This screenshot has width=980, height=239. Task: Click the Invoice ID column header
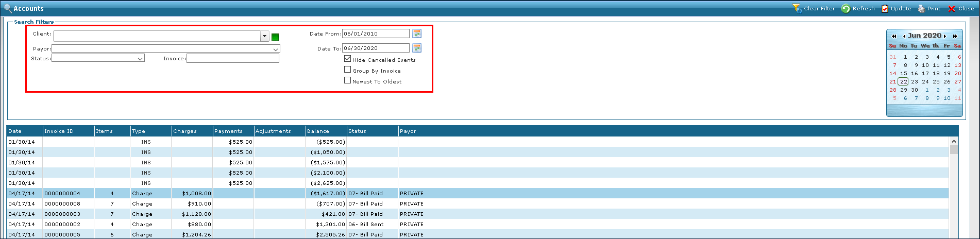pos(68,131)
